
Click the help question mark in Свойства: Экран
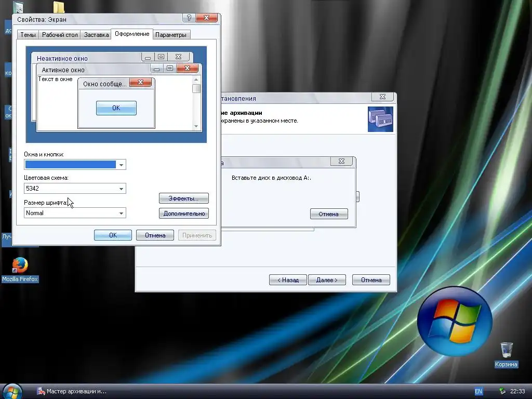189,18
